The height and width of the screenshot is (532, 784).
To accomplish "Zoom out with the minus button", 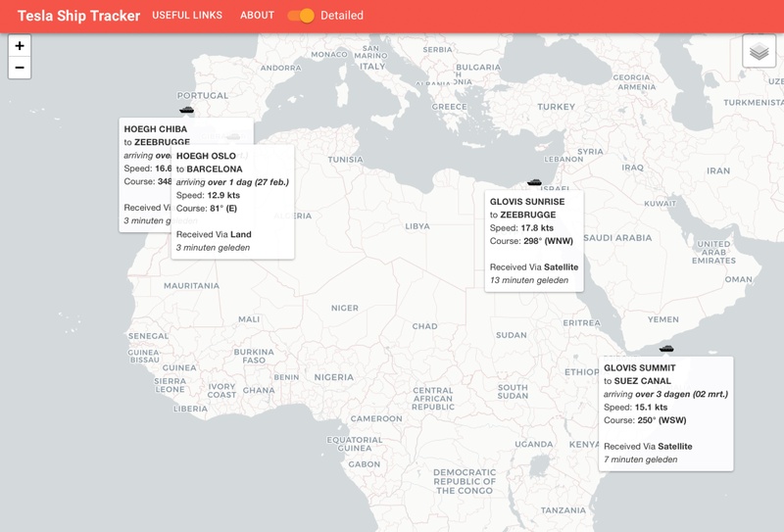I will pyautogui.click(x=20, y=68).
